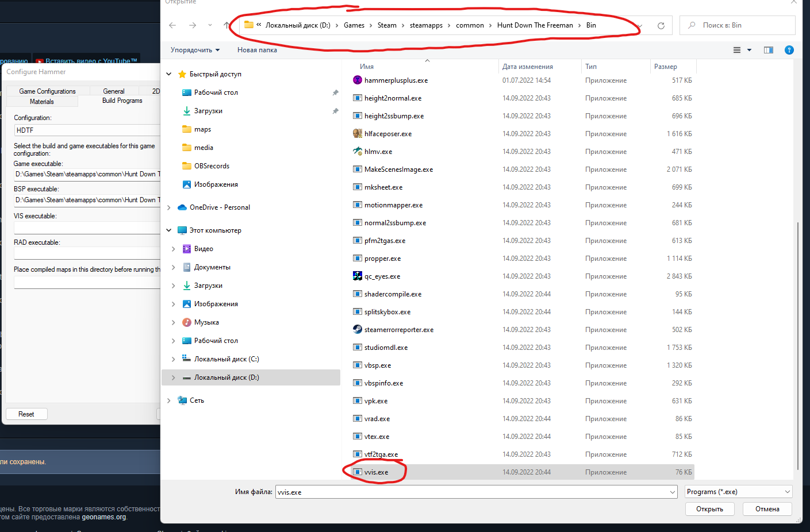The image size is (810, 532).
Task: Open the help question mark icon
Action: click(x=789, y=50)
